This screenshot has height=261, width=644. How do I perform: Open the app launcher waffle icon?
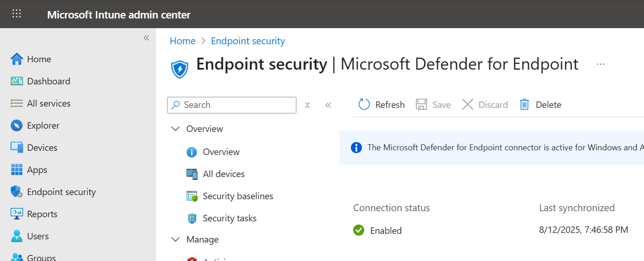[17, 14]
